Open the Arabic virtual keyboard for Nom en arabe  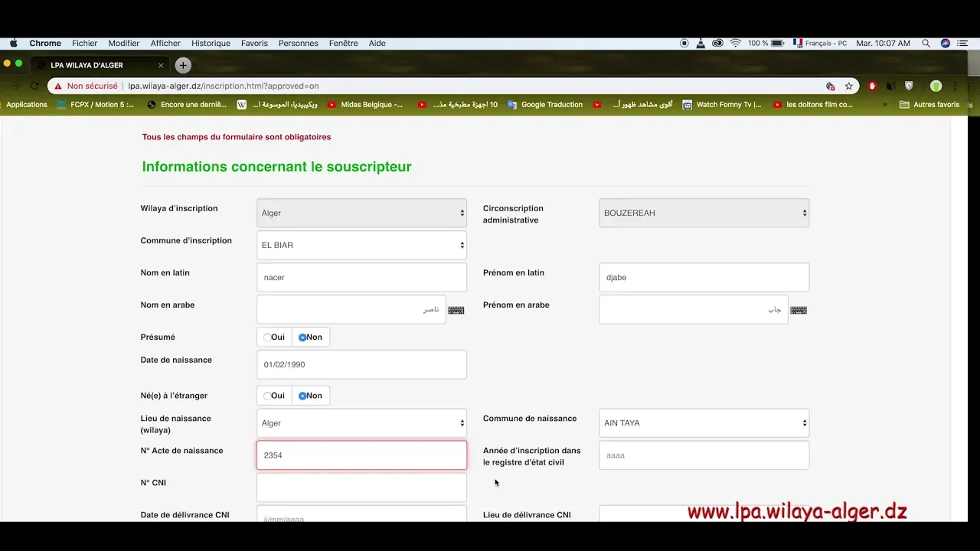pos(456,310)
